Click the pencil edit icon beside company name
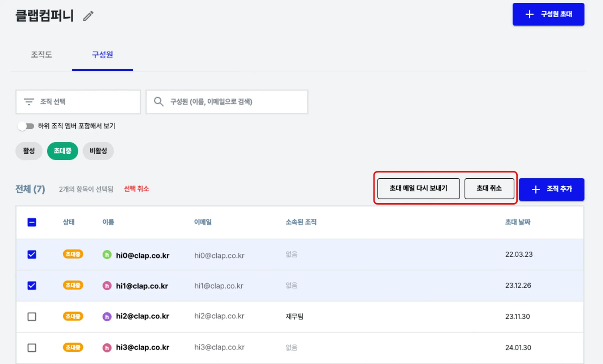This screenshot has width=603, height=364. (88, 16)
